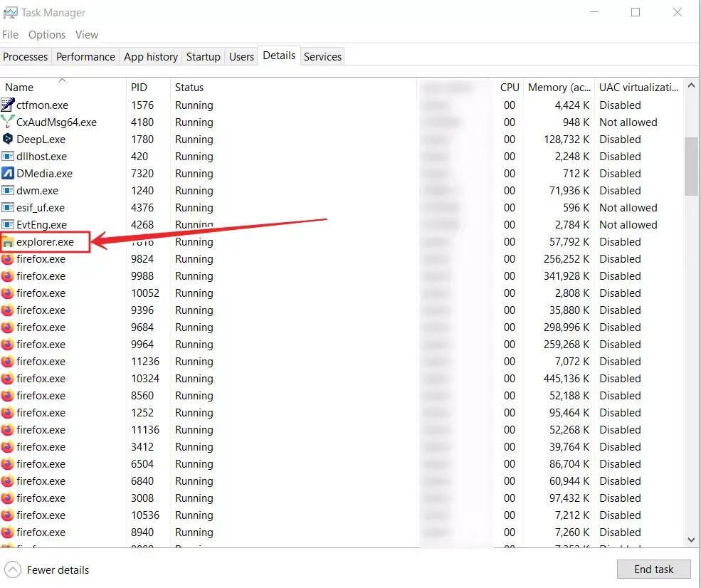The height and width of the screenshot is (588, 701).
Task: Switch to the Performance tab
Action: [85, 57]
